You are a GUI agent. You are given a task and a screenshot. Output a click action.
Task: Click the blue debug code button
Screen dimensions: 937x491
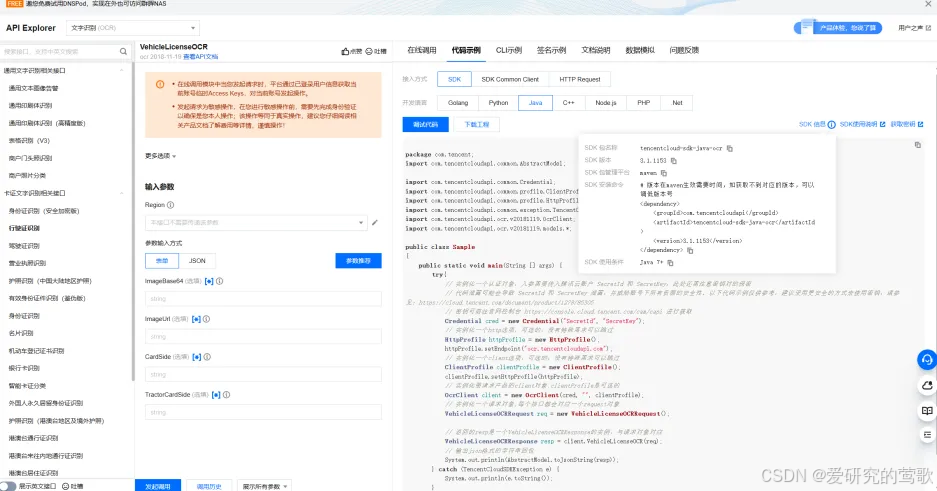(x=425, y=124)
